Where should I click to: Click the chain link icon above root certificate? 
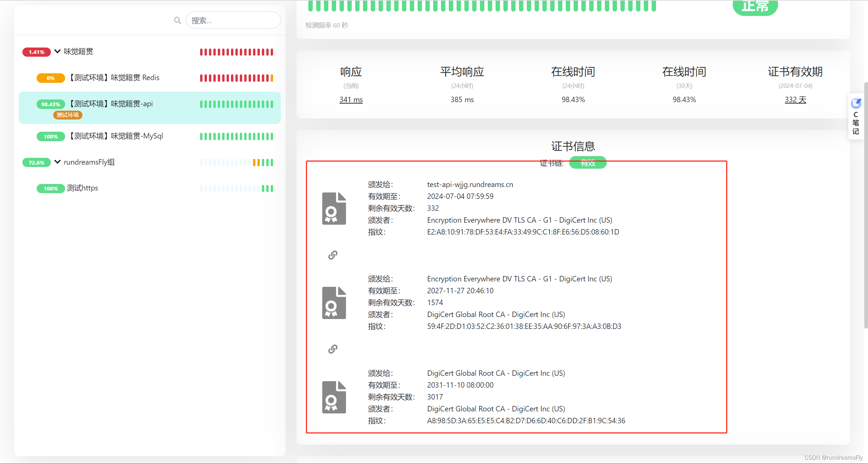point(333,349)
